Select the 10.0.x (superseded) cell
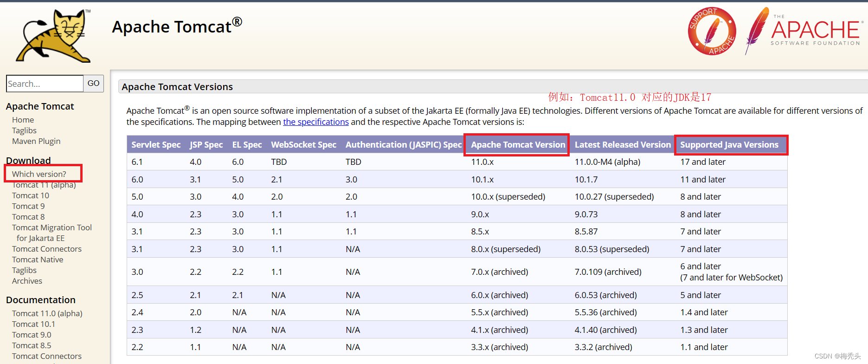Screen dimensions: 868x364 (x=508, y=197)
